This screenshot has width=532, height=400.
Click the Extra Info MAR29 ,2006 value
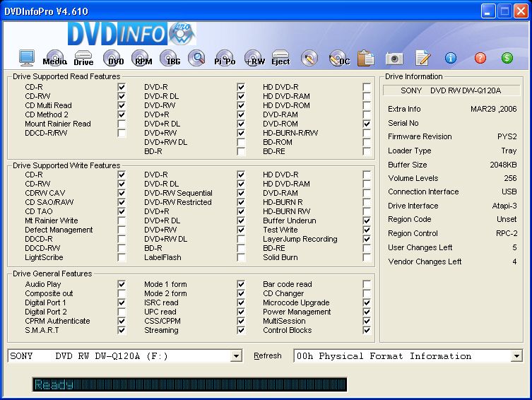494,110
